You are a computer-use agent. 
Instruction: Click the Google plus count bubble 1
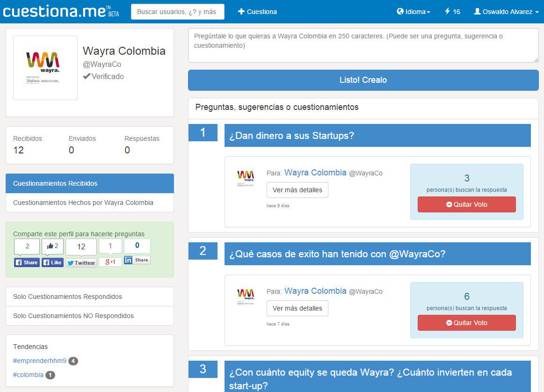[x=110, y=246]
